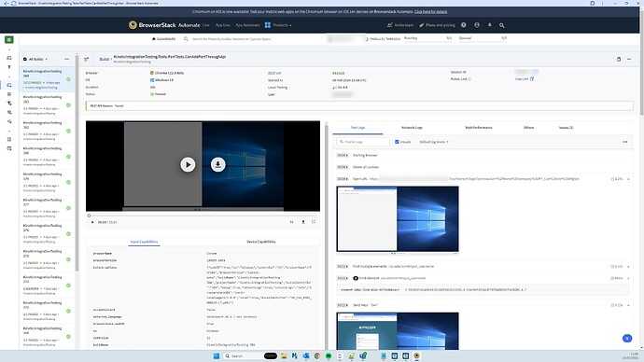Viewport: 644px width, 362px height.
Task: Click the Copy Link icon
Action: pos(532,78)
